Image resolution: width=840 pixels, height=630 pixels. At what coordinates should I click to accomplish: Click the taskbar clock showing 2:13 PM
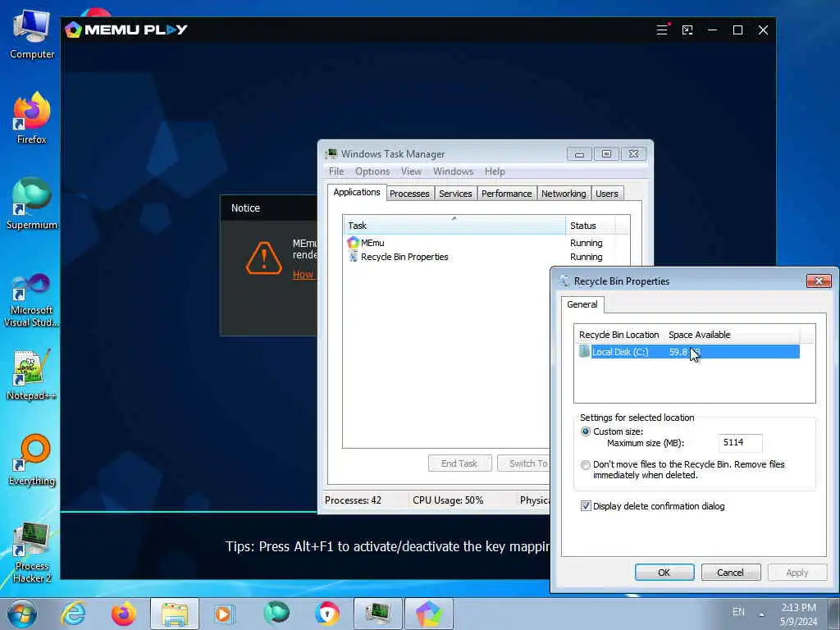798,614
